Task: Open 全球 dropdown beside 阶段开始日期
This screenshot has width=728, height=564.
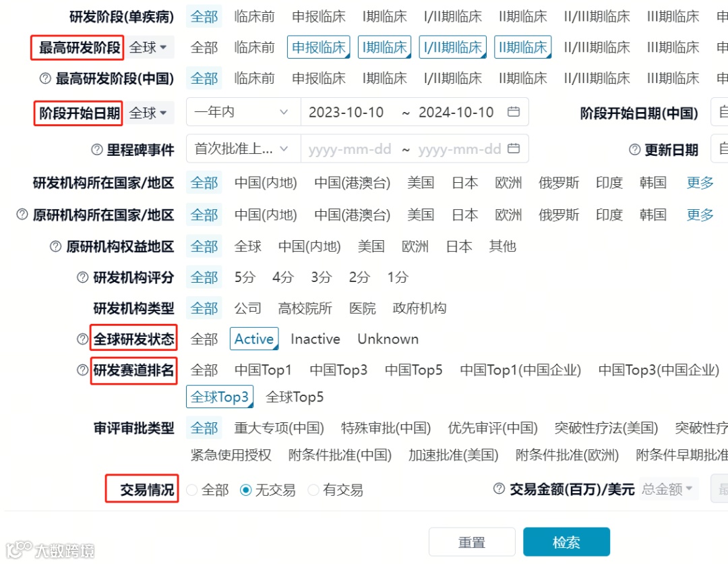Action: pyautogui.click(x=148, y=113)
